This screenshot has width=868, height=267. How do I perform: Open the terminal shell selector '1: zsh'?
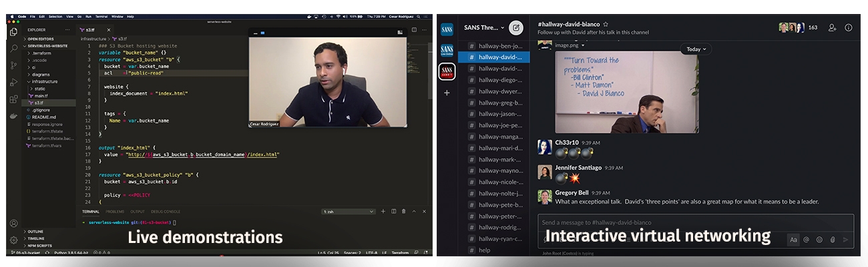(349, 212)
